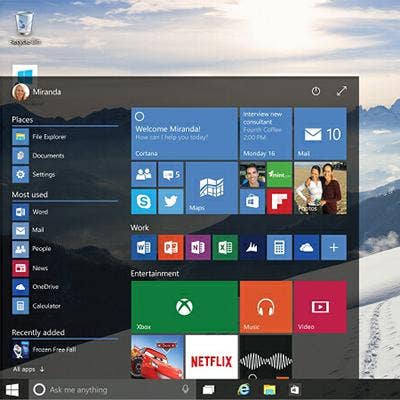Open the Maps tile
The height and width of the screenshot is (400, 400).
pyautogui.click(x=212, y=188)
